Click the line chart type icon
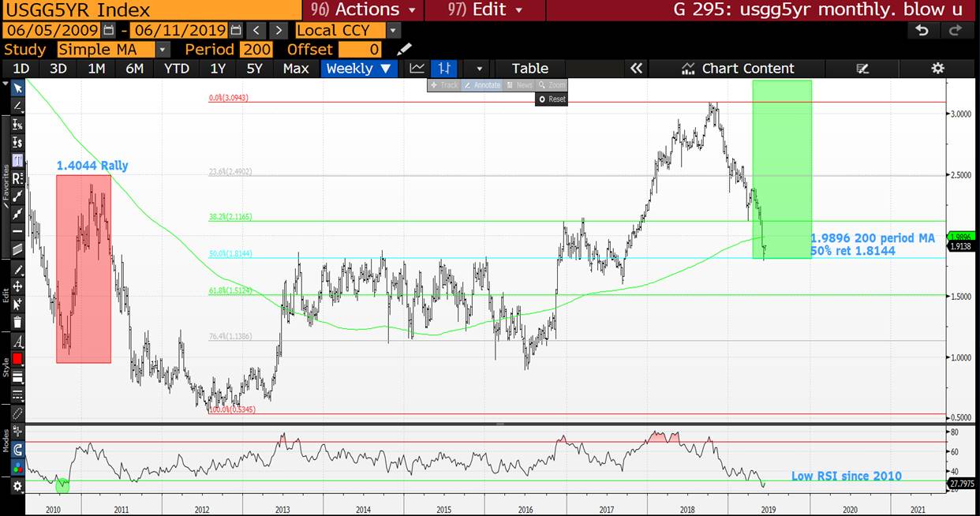 417,69
